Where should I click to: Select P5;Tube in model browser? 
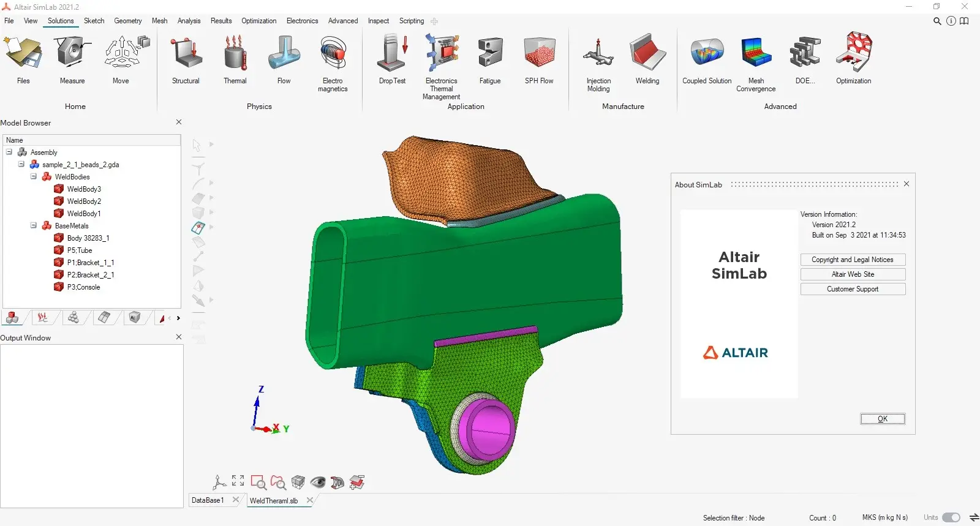click(x=80, y=250)
